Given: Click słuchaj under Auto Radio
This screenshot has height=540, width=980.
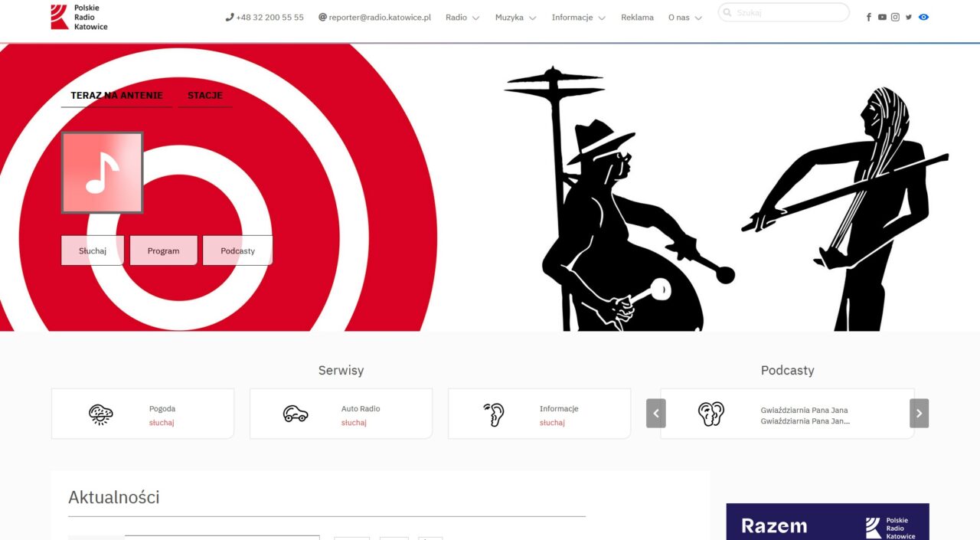Looking at the screenshot, I should click(x=354, y=423).
